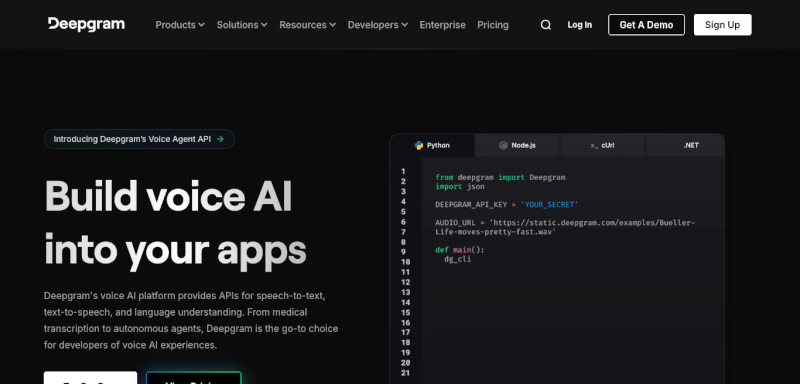Click the green arrow in Voice Agent banner
Image resolution: width=800 pixels, height=384 pixels.
click(220, 139)
